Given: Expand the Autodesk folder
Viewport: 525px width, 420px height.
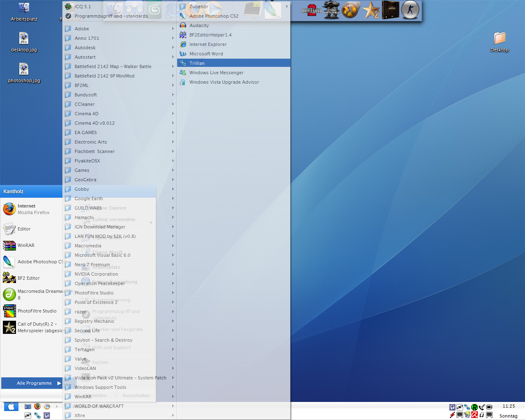Looking at the screenshot, I should (119, 48).
